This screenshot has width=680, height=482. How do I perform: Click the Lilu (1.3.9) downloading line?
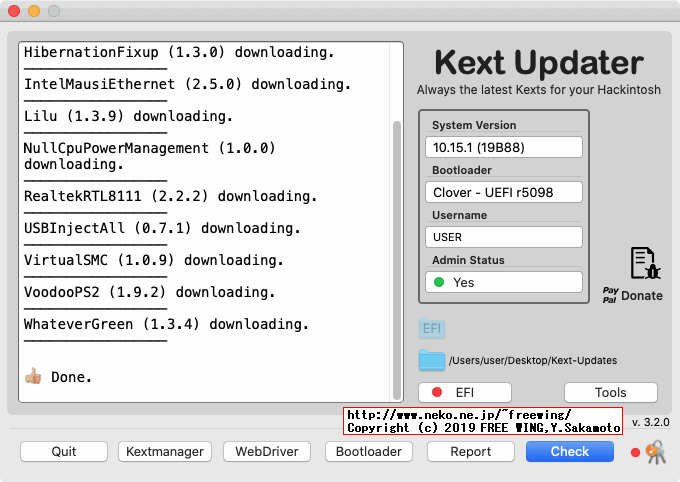tap(128, 116)
